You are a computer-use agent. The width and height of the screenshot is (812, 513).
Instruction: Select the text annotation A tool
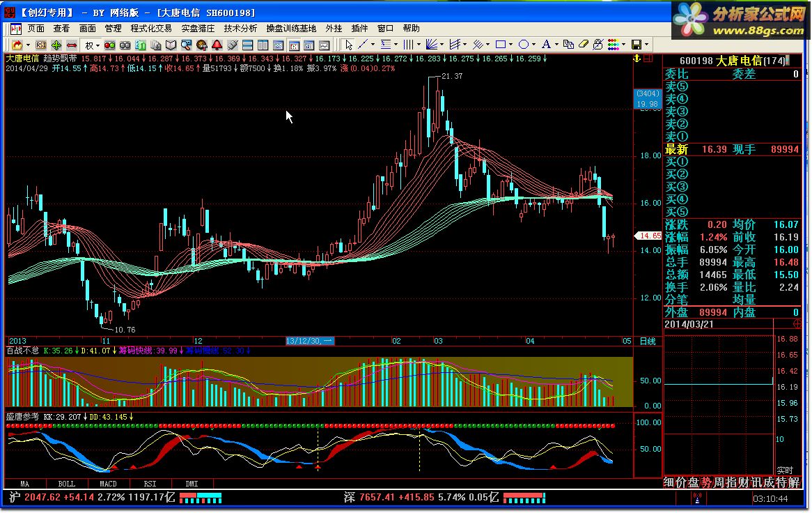547,45
